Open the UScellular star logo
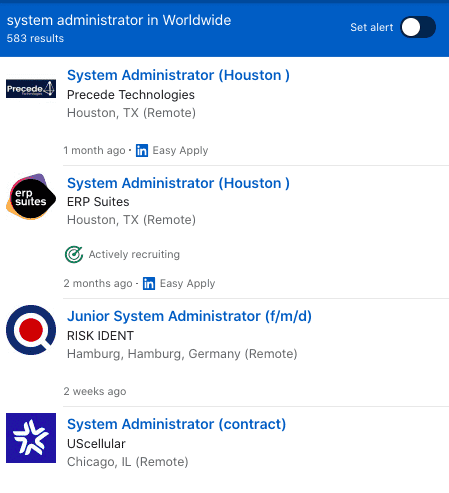Screen dimensions: 449x493 [x=31, y=438]
